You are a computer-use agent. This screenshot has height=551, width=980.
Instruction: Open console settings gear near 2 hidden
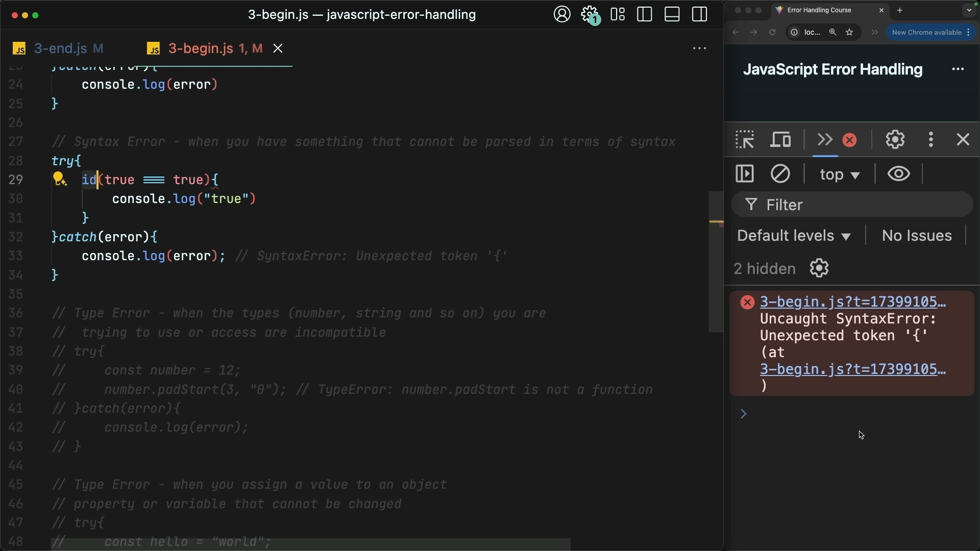click(819, 268)
